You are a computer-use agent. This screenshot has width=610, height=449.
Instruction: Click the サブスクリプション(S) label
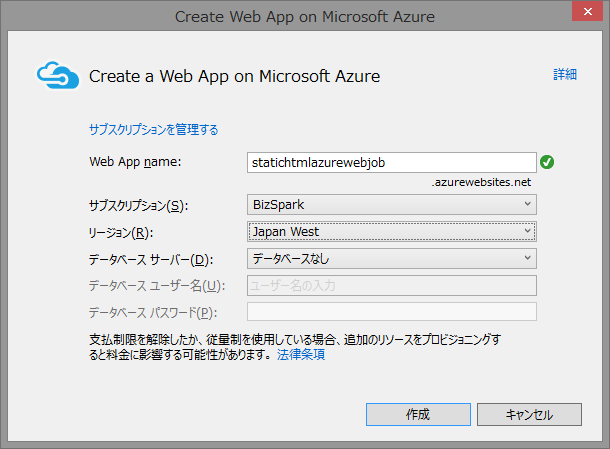click(x=138, y=205)
